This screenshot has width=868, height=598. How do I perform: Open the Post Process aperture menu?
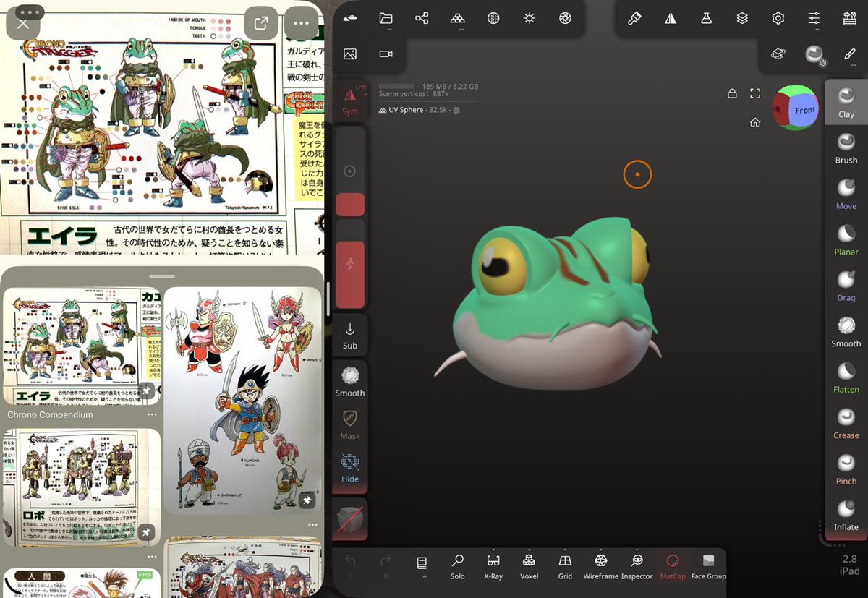click(x=565, y=19)
